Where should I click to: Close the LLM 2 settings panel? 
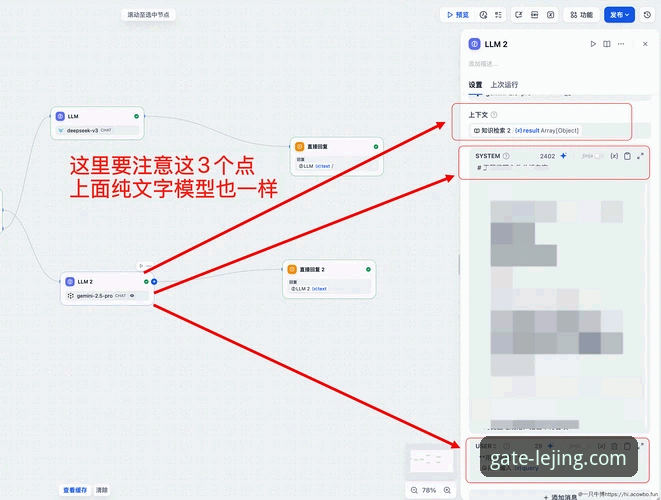point(645,44)
